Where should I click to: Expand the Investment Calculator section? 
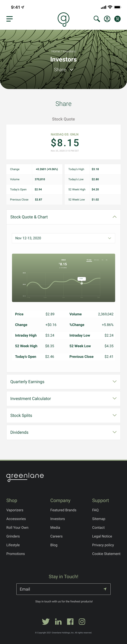pos(63,399)
